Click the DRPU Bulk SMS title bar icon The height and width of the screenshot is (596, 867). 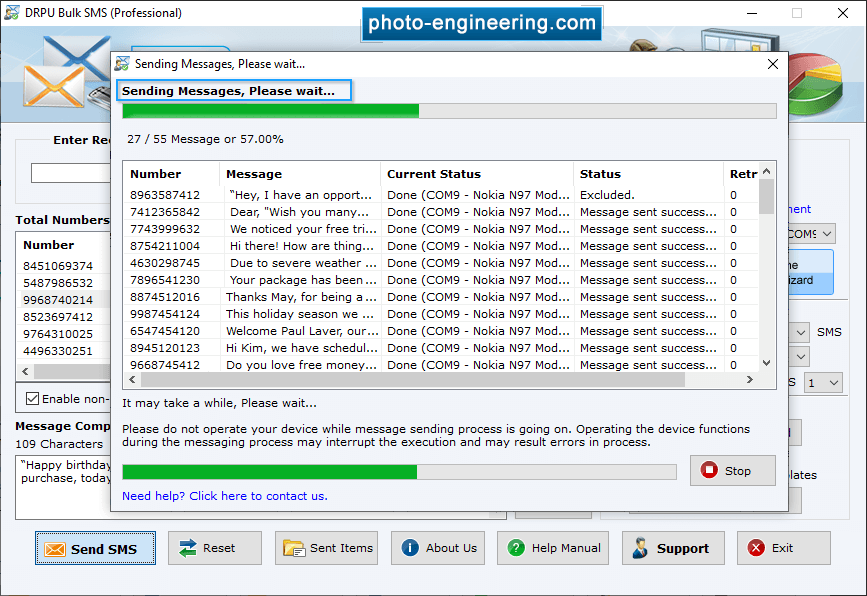coord(12,13)
